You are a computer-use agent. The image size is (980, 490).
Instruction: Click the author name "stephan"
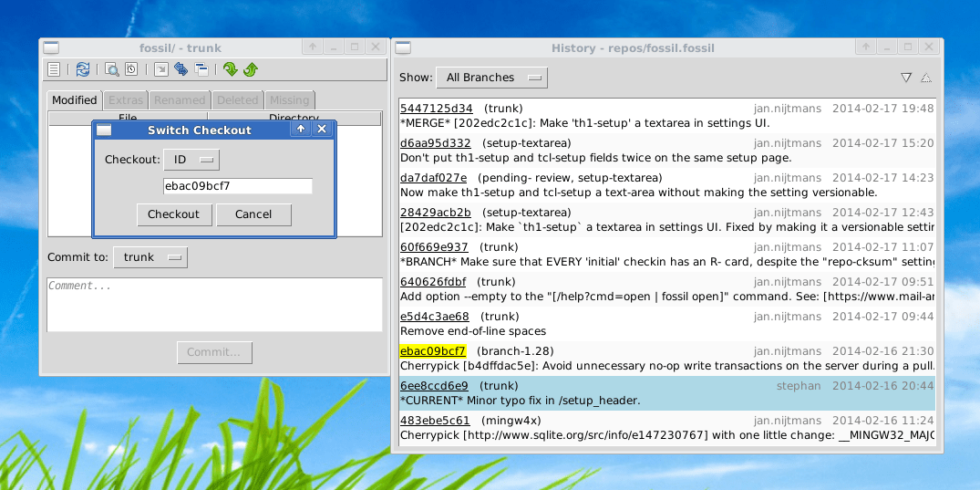click(x=798, y=386)
